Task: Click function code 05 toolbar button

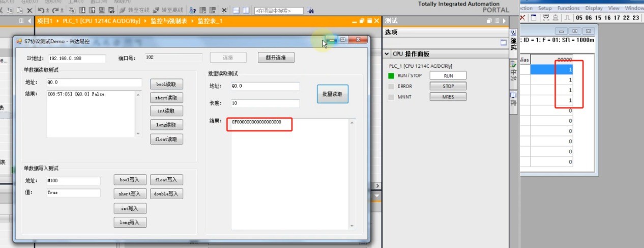Action: pos(579,18)
